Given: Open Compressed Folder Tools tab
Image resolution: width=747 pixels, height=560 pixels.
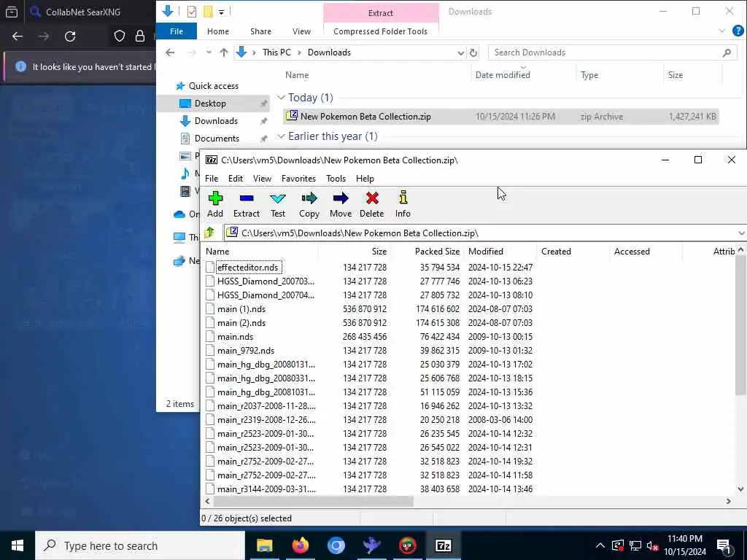Looking at the screenshot, I should (380, 31).
